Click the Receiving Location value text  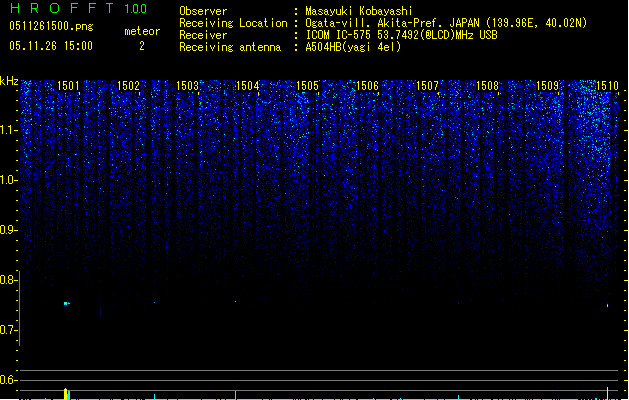[x=446, y=23]
